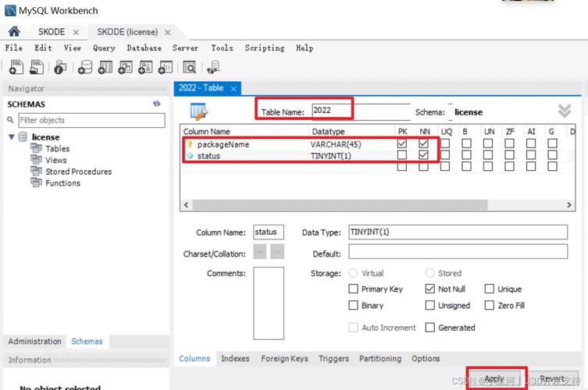Uncheck NN for status row
Screen dimensions: 588x390
[x=423, y=154]
